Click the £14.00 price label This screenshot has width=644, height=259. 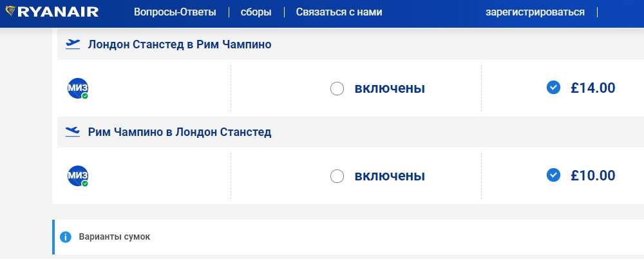point(592,88)
